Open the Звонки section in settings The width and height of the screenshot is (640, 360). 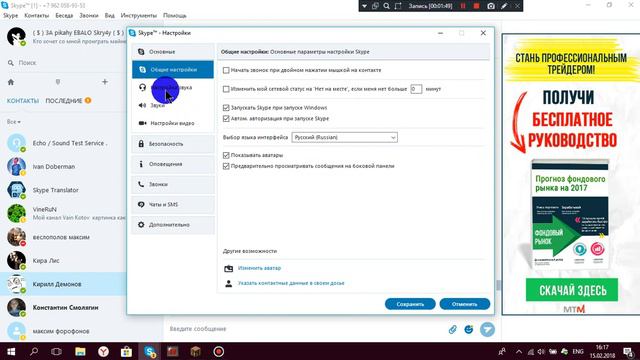pyautogui.click(x=173, y=184)
